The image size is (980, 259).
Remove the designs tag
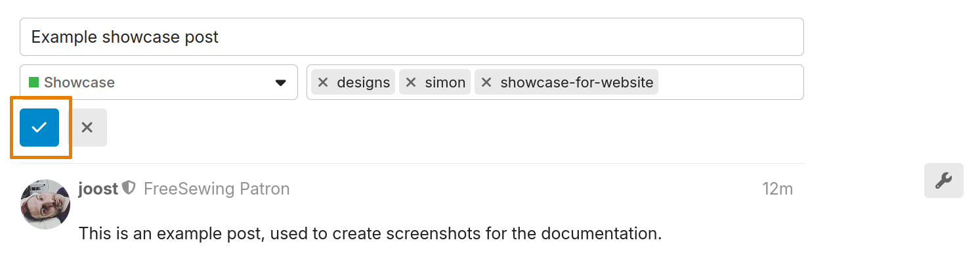pos(322,82)
